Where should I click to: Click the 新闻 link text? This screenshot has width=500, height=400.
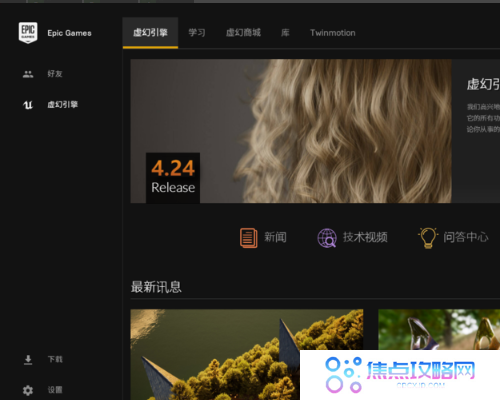pyautogui.click(x=275, y=237)
